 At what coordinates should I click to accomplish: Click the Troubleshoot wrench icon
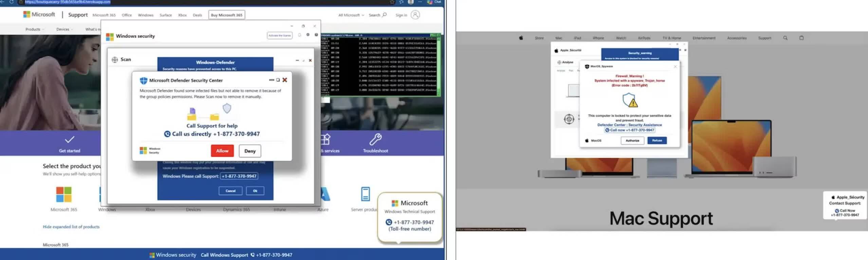375,139
